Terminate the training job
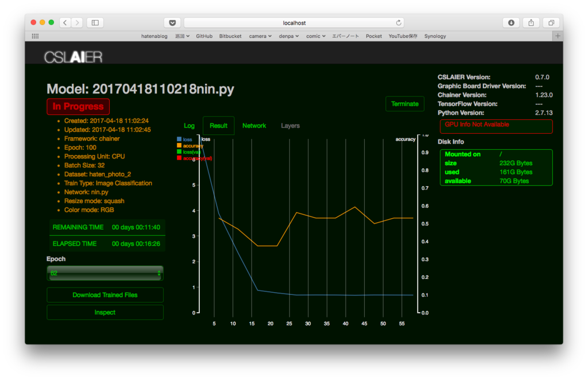The width and height of the screenshot is (588, 380). pos(405,104)
